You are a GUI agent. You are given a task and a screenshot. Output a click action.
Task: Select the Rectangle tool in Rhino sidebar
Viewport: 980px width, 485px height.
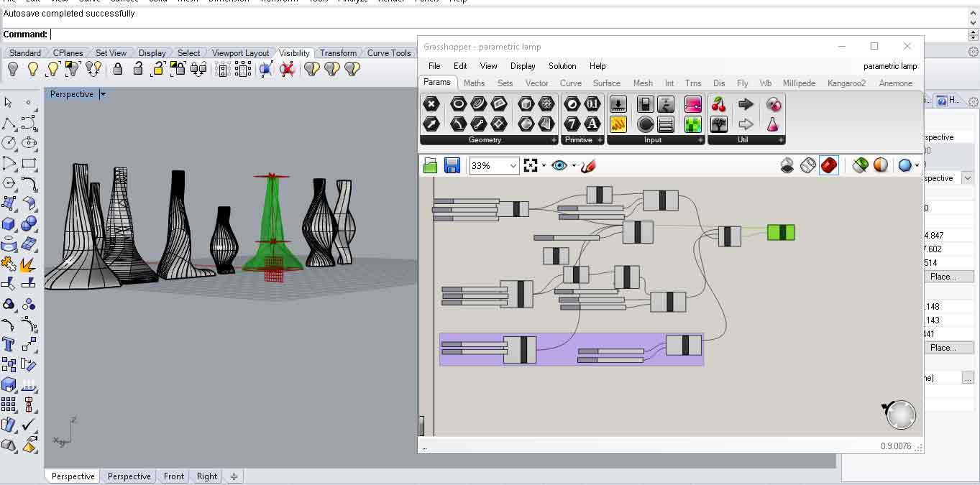click(29, 163)
